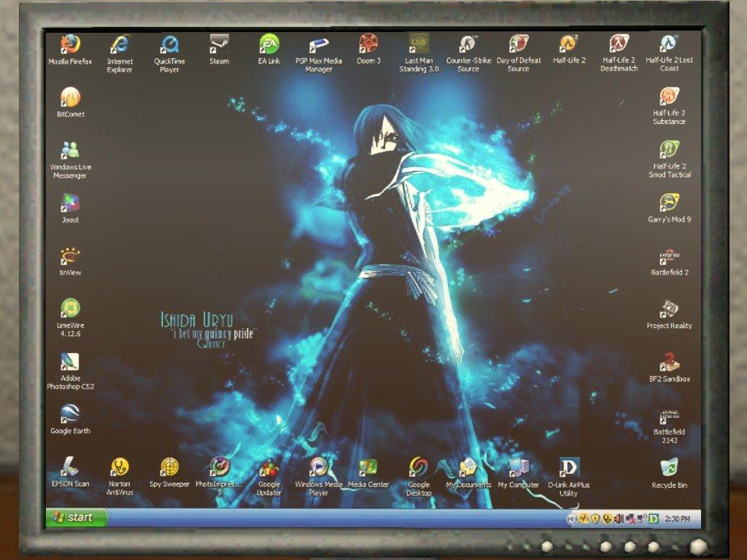Viewport: 747px width, 560px height.
Task: Open the Mozilla Firefox desktop shortcut
Action: pos(71,45)
